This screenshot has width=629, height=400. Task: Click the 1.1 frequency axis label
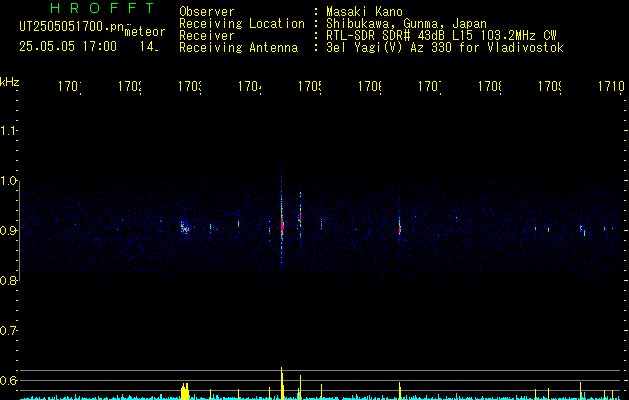[x=9, y=131]
